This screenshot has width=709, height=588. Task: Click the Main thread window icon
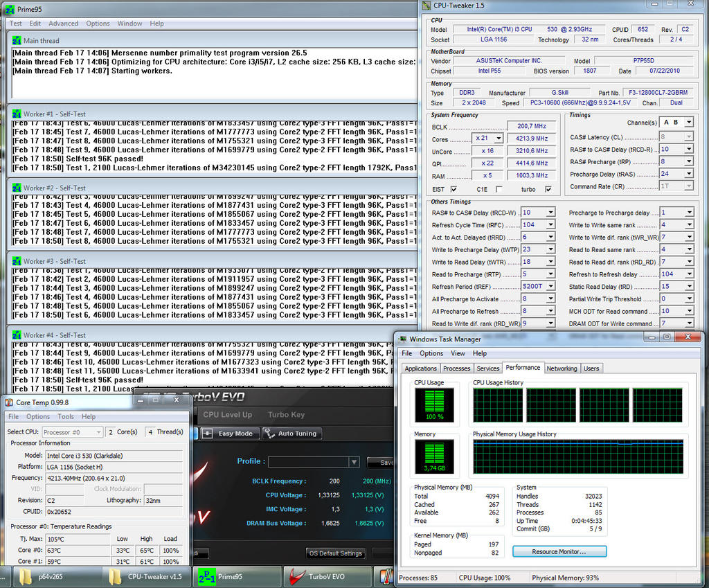coord(16,41)
